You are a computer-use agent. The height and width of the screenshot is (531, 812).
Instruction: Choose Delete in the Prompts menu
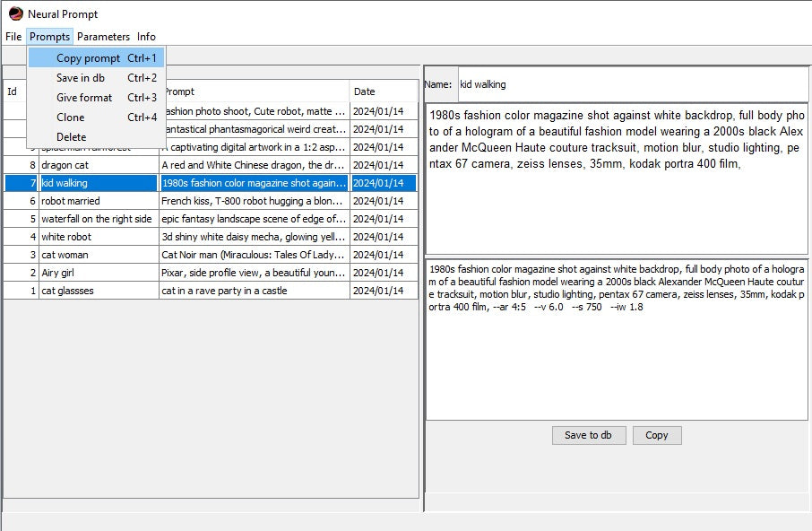(x=72, y=137)
